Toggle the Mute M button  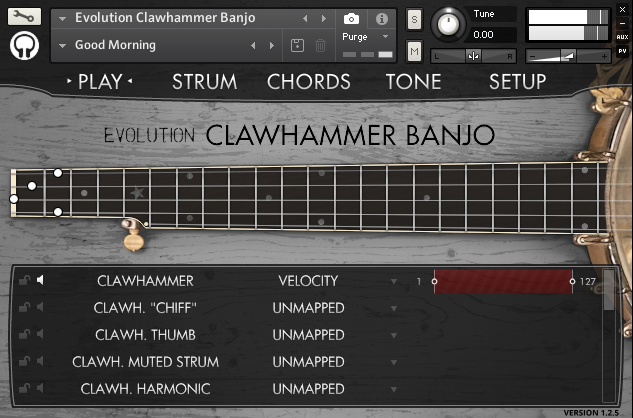tap(415, 51)
